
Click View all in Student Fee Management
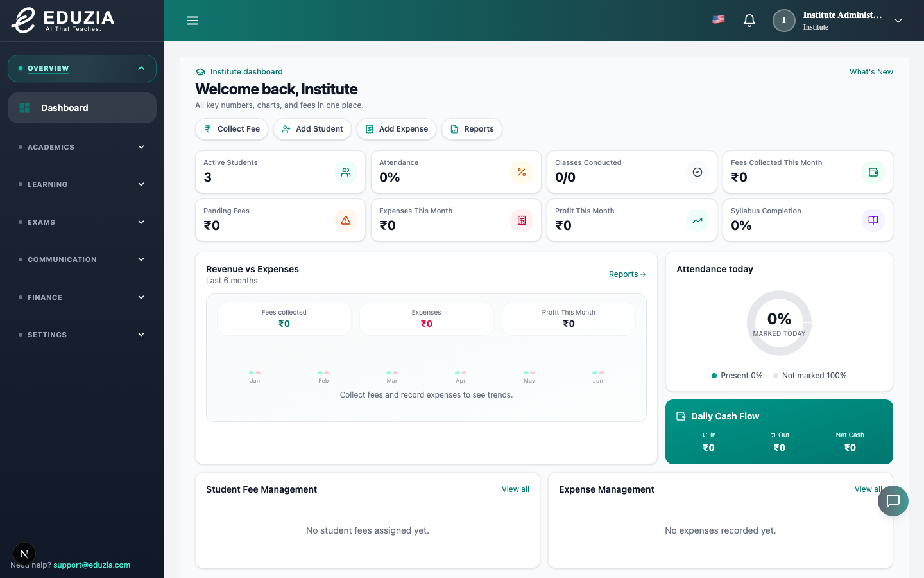(515, 489)
